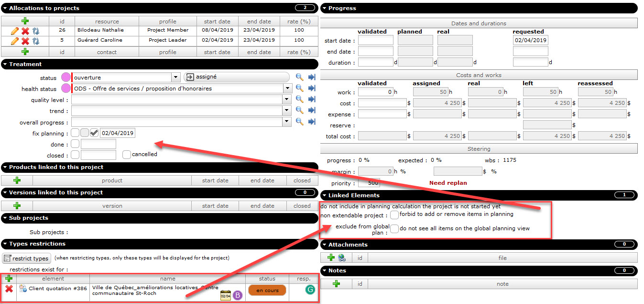644x304 pixels.
Task: Open the quality level dropdown
Action: (287, 100)
